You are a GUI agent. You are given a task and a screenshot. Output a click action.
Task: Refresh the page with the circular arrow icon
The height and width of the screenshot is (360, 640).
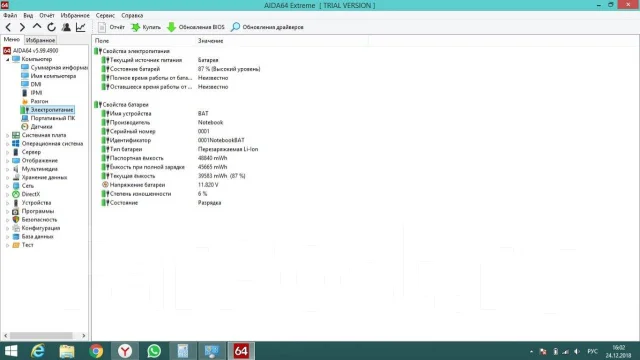point(51,27)
